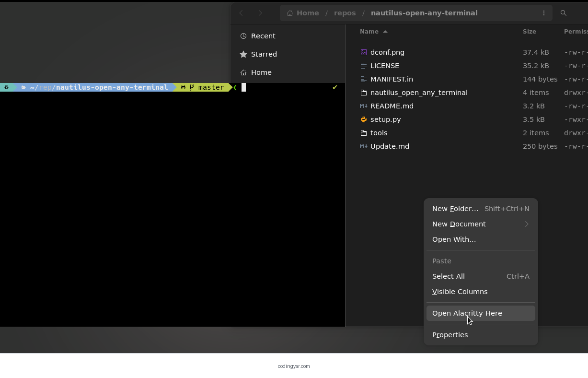Choose New Folder… from context menu

[x=481, y=209]
